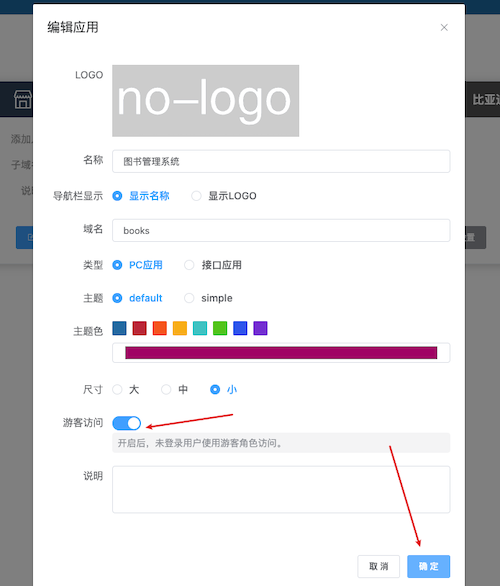Set size to 大
Screen dimensions: 500x586
(126, 389)
